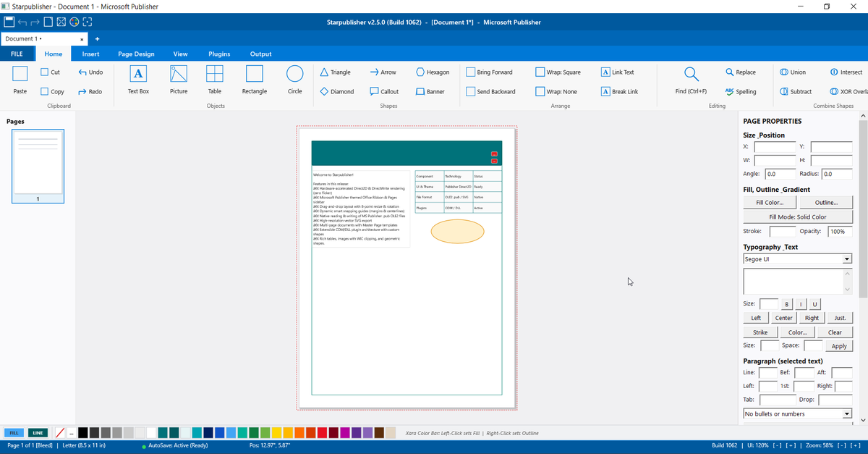The width and height of the screenshot is (868, 454).
Task: Choose the Arrow shape
Action: point(383,72)
